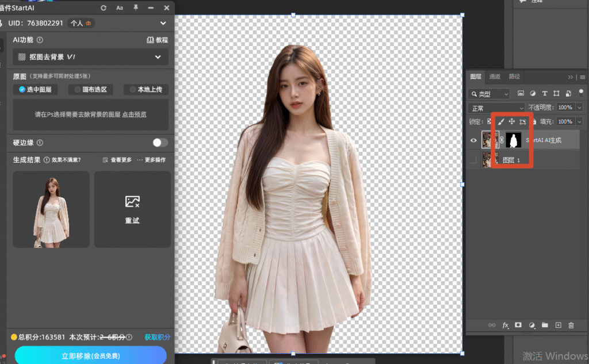Filter layers by adjustment layers icon
The width and height of the screenshot is (589, 364).
click(x=533, y=94)
